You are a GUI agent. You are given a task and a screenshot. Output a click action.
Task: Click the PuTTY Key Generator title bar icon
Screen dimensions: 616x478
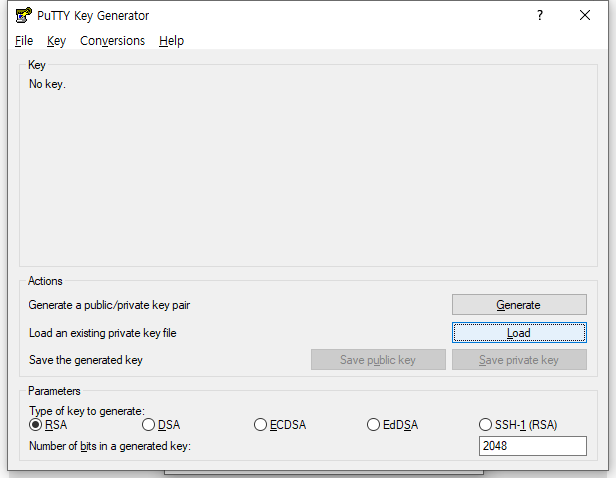tap(24, 15)
